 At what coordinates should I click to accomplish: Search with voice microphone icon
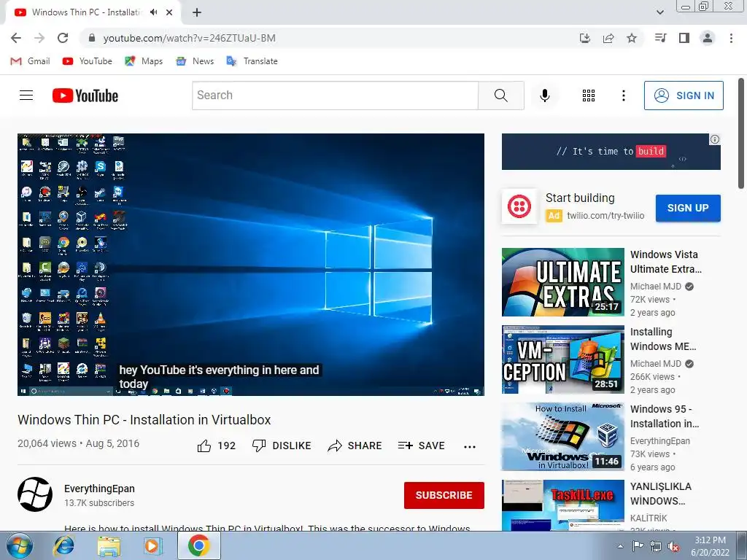(x=544, y=96)
